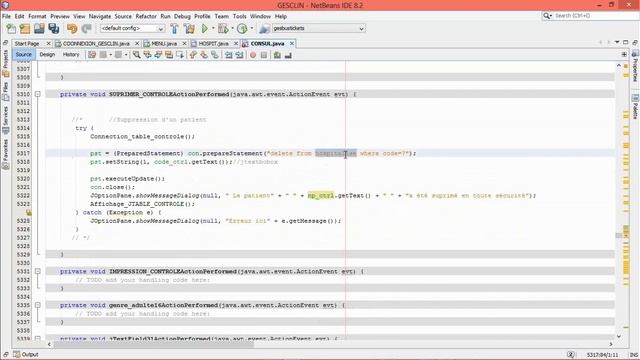
Task: Click the Redo toolbar icon
Action: pyautogui.click(x=87, y=29)
